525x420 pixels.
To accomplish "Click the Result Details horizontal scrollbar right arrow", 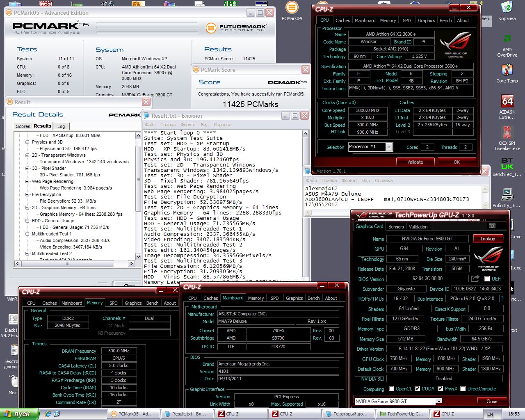I will point(132,263).
